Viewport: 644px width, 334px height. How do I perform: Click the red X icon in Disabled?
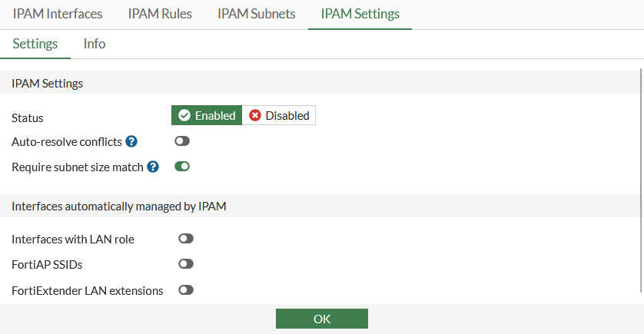tap(255, 116)
